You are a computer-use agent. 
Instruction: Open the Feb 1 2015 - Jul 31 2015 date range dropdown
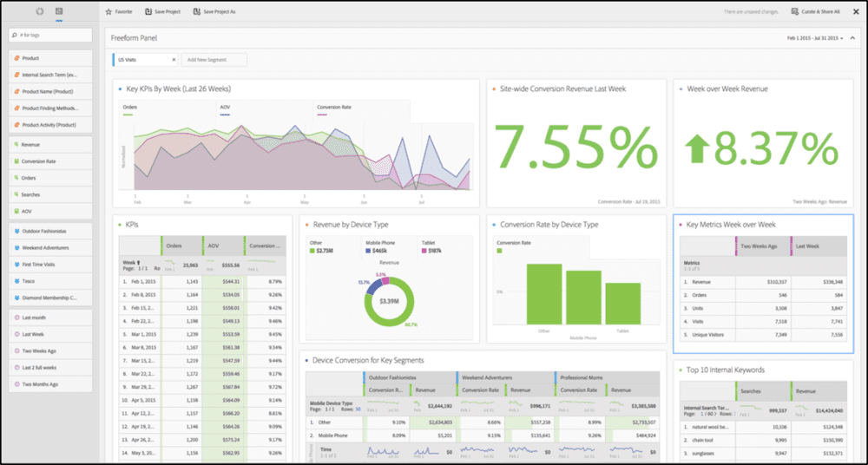pyautogui.click(x=815, y=38)
